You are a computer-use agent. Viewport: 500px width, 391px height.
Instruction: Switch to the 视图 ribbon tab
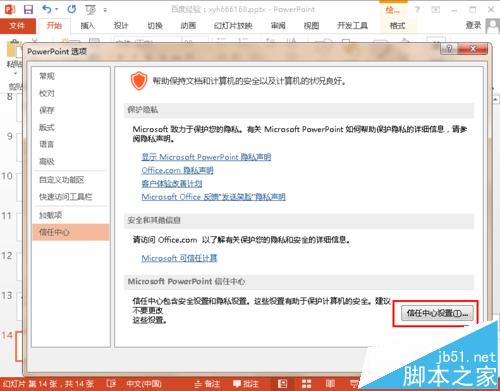[311, 25]
